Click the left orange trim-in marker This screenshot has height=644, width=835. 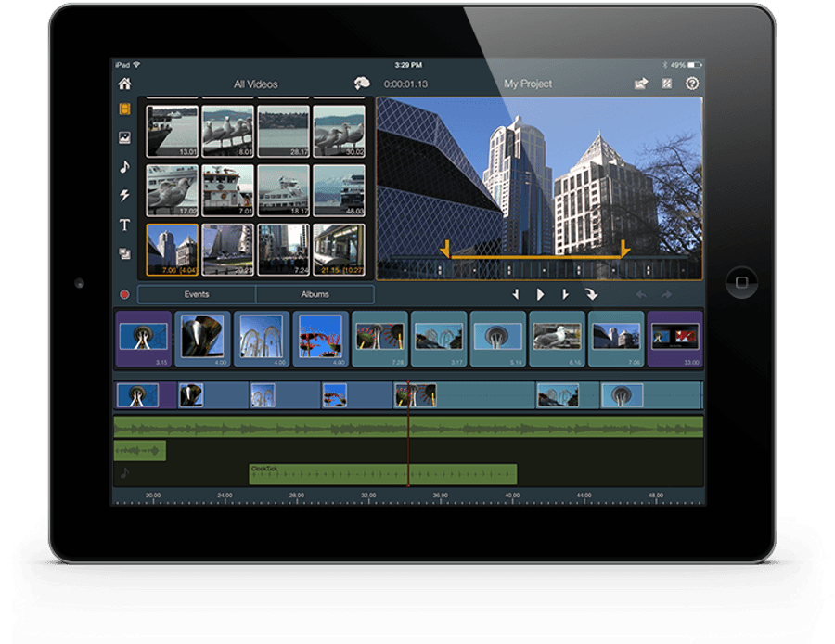pos(445,249)
